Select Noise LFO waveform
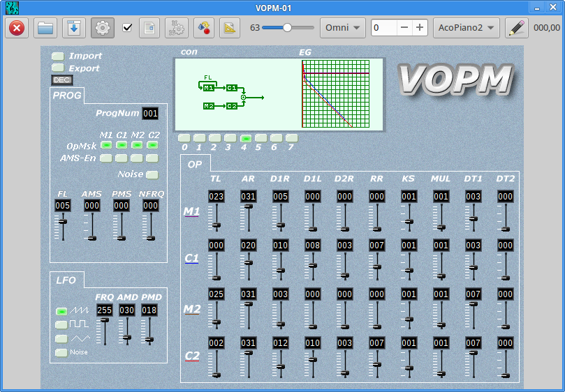Viewport: 565px width, 392px height. (61, 352)
